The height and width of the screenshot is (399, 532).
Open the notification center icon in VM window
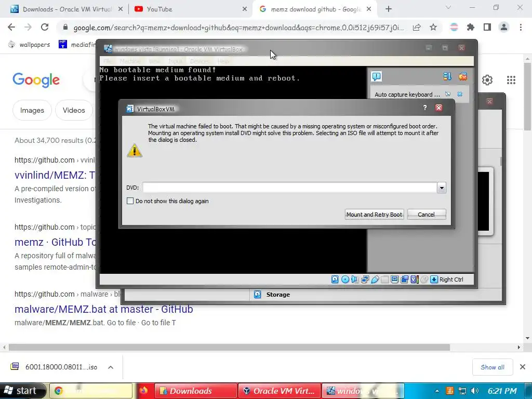(377, 76)
